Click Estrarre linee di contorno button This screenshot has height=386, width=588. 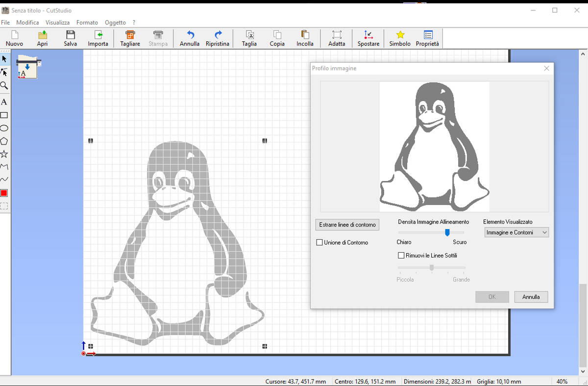pos(347,225)
